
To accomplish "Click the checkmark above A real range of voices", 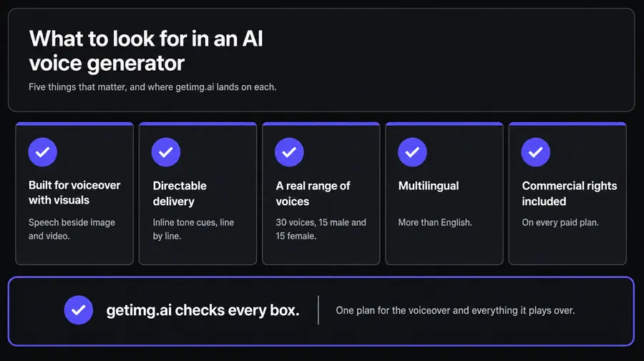I will 289,152.
